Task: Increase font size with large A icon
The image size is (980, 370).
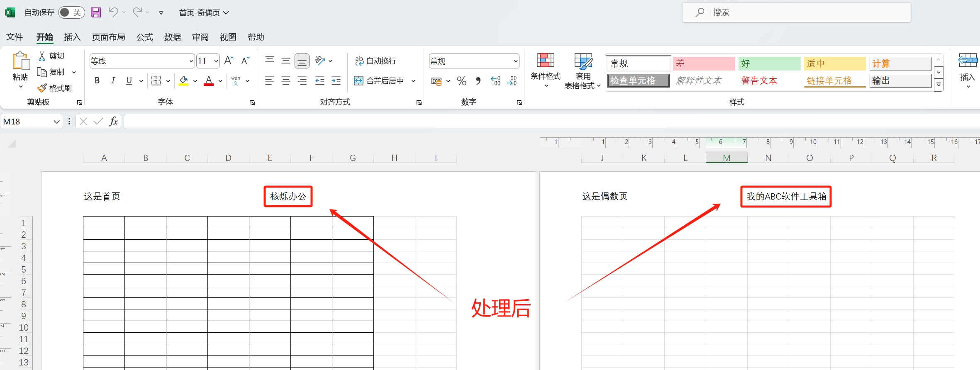Action: pos(229,61)
